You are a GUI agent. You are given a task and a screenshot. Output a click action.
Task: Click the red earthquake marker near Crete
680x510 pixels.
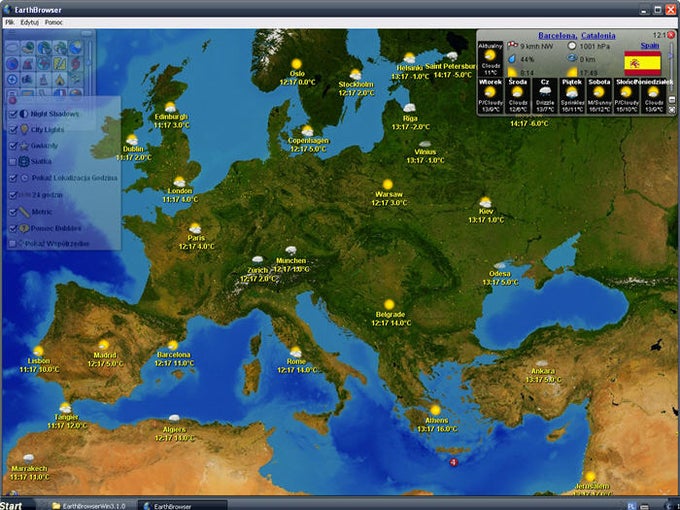tap(454, 462)
